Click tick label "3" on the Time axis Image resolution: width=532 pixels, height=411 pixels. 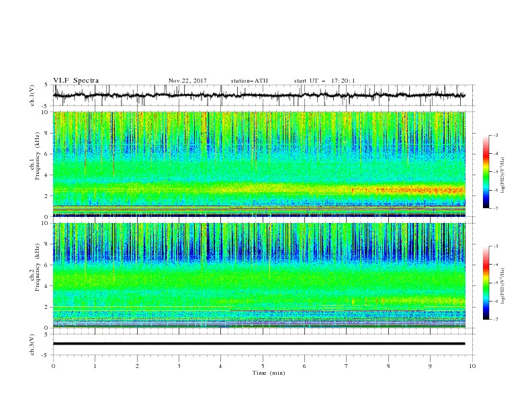coord(179,366)
